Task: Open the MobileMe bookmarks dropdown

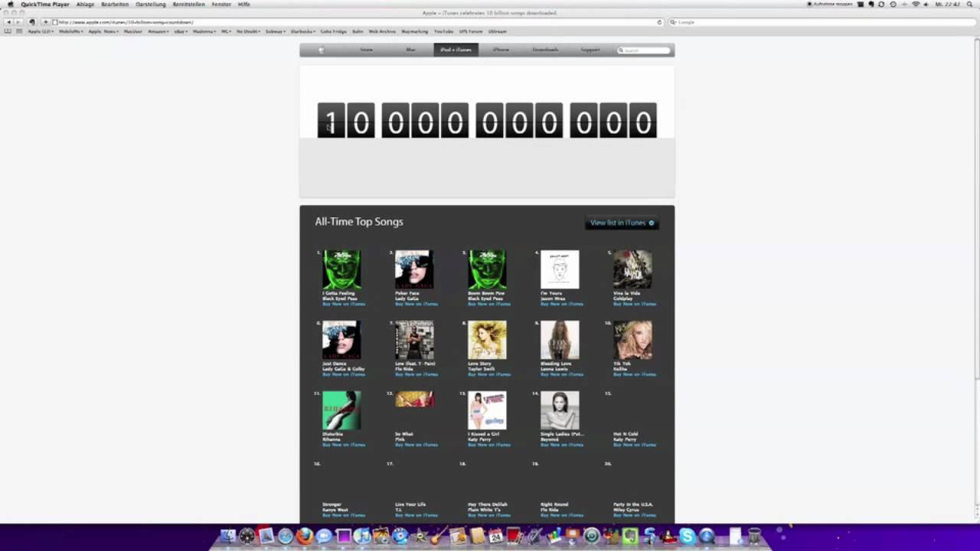Action: coord(70,31)
